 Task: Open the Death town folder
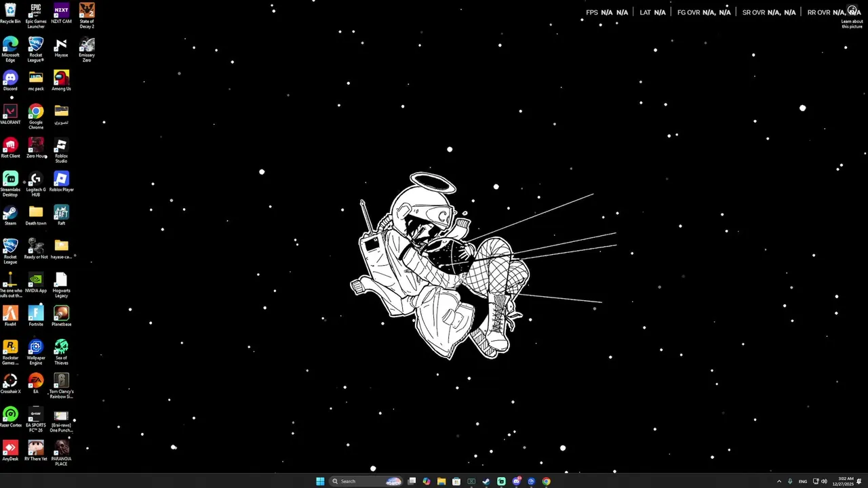coord(36,215)
